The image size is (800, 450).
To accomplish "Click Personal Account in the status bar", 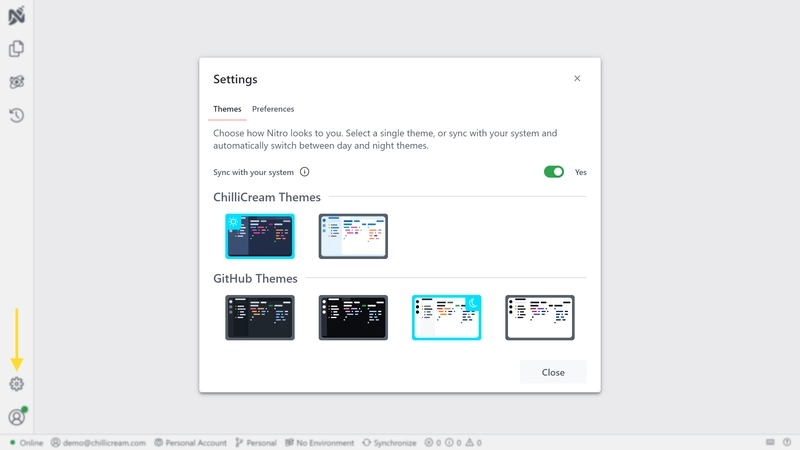I will pos(191,442).
